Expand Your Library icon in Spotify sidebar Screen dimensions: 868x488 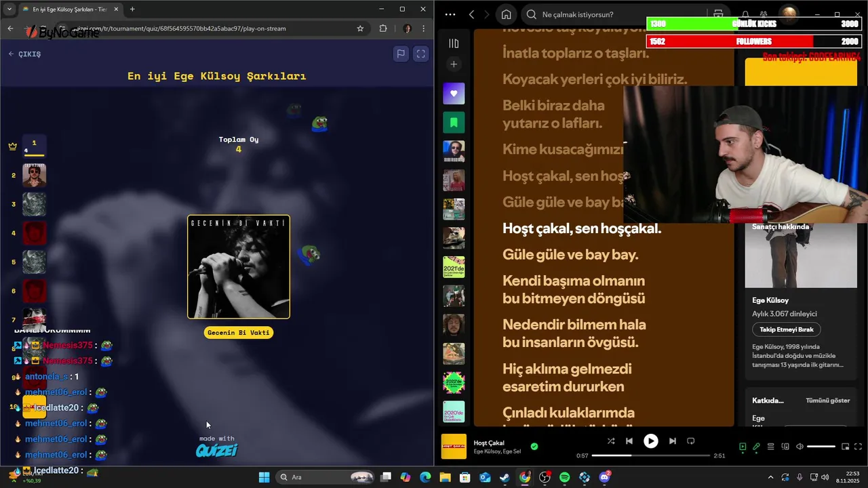point(454,43)
